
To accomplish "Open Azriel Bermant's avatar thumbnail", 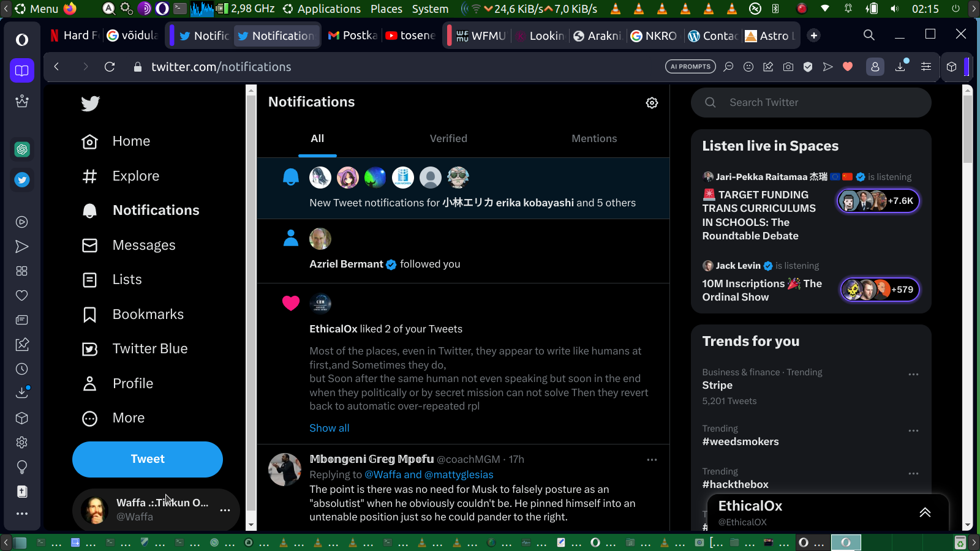I will 320,239.
